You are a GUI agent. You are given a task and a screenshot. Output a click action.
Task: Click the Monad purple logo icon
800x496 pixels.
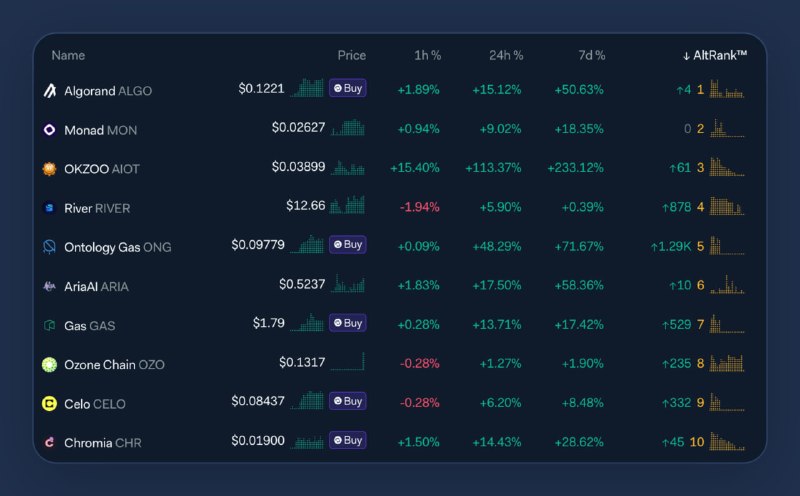(x=49, y=130)
